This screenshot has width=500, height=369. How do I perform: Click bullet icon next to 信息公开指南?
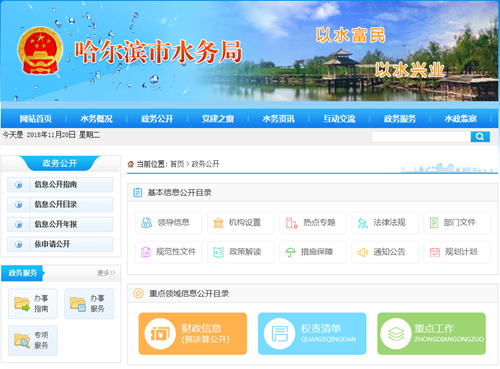pos(19,184)
